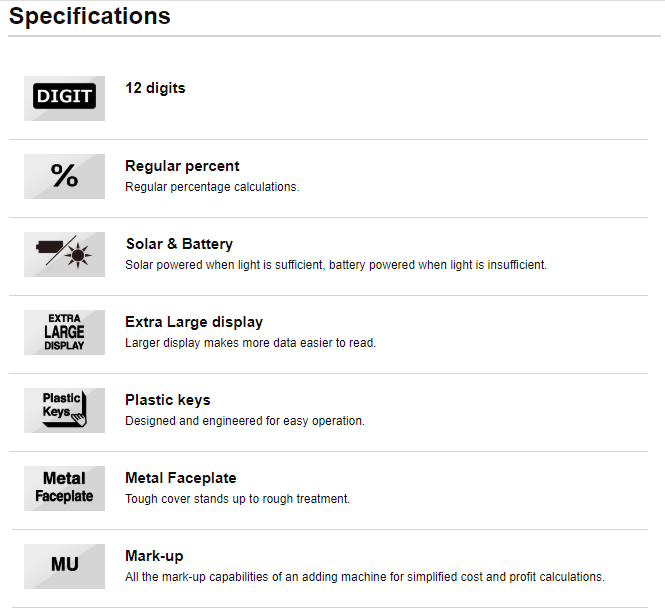Screen dimensions: 665x616
Task: Click the MU mark-up icon
Action: [x=64, y=567]
